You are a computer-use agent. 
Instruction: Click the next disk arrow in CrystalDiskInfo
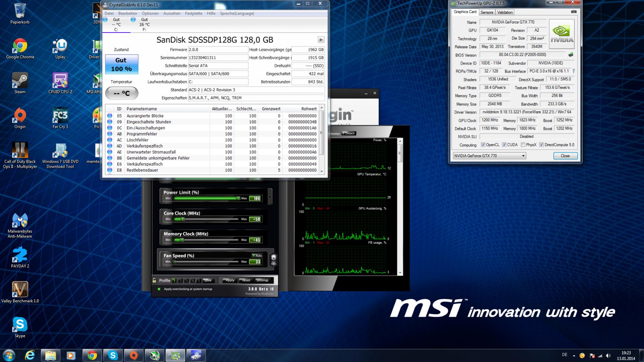[x=321, y=40]
